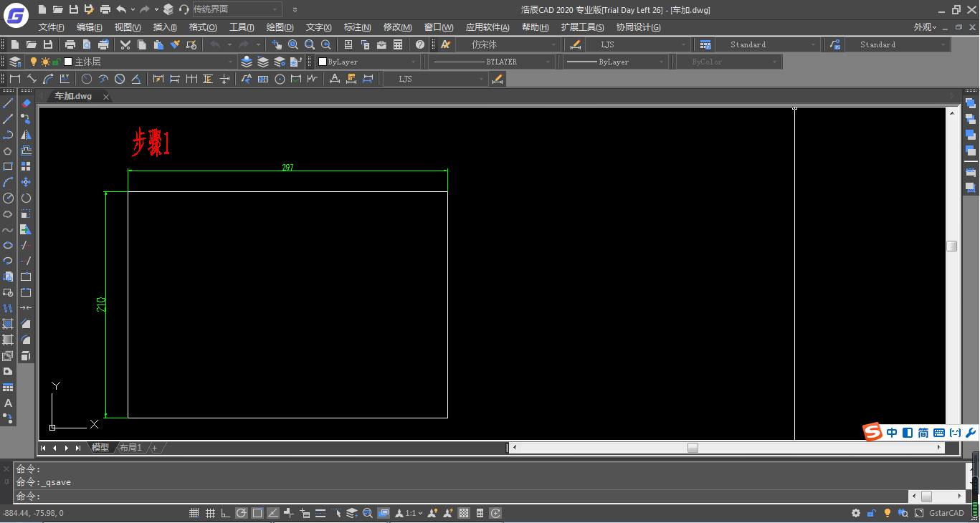This screenshot has width=980, height=523.
Task: Switch to the 布局1 layout tab
Action: [130, 448]
